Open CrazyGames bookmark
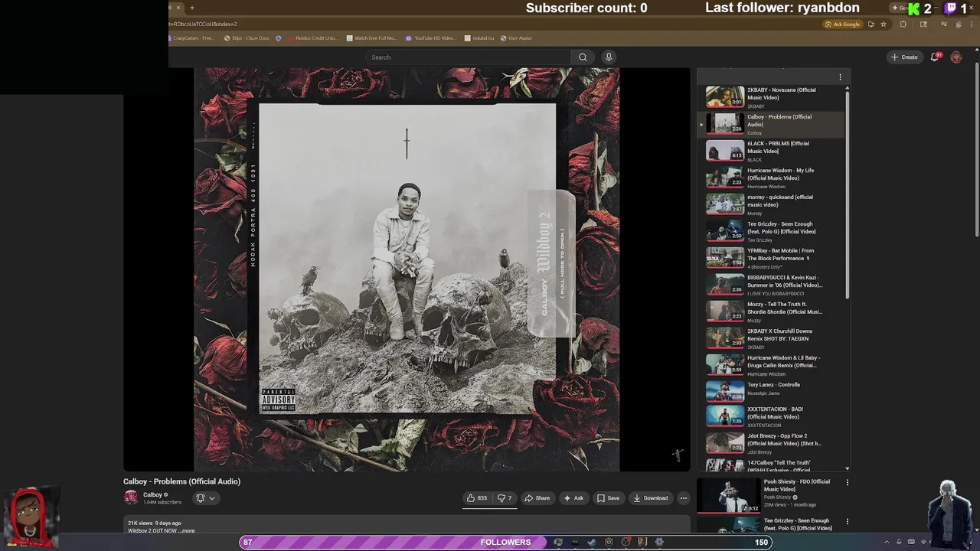980x551 pixels. tap(191, 38)
